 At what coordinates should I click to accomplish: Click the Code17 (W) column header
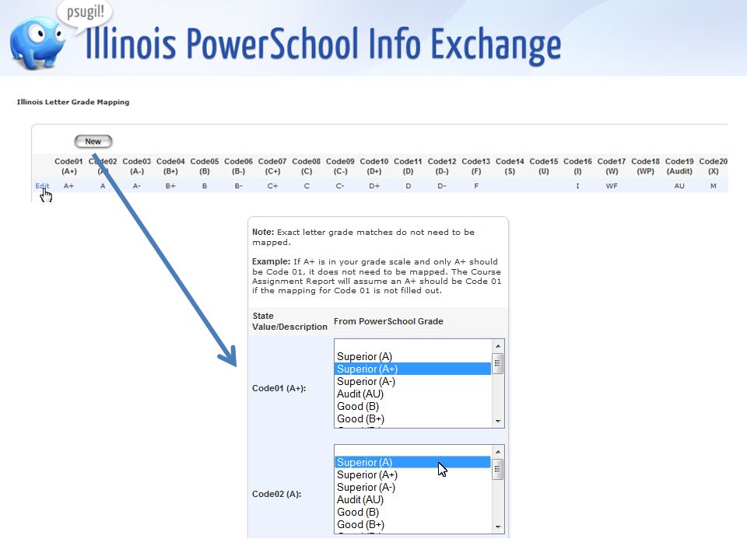612,166
